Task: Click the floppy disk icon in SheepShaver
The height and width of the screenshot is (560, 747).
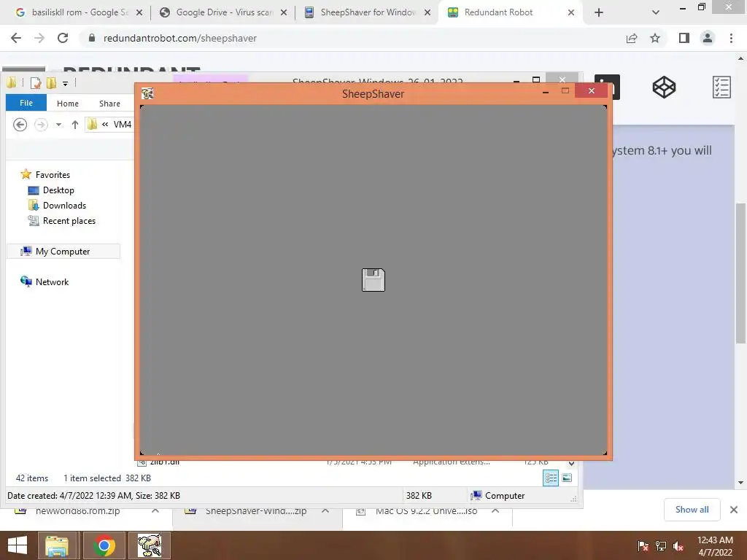Action: (373, 279)
